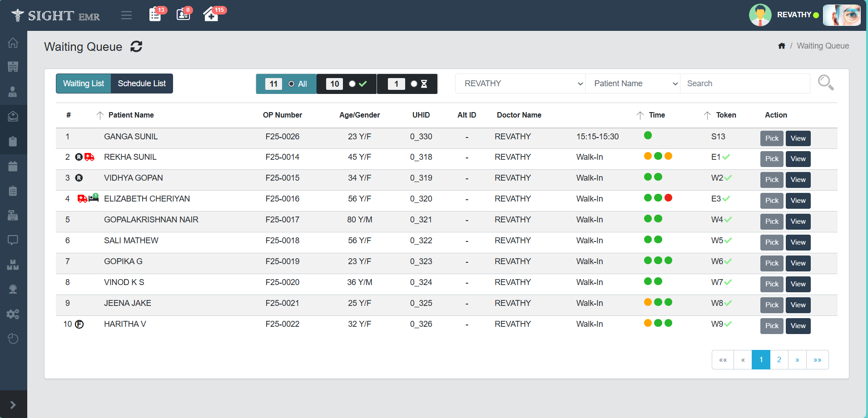Click View for HARITHA V
The height and width of the screenshot is (418, 868).
coord(798,326)
